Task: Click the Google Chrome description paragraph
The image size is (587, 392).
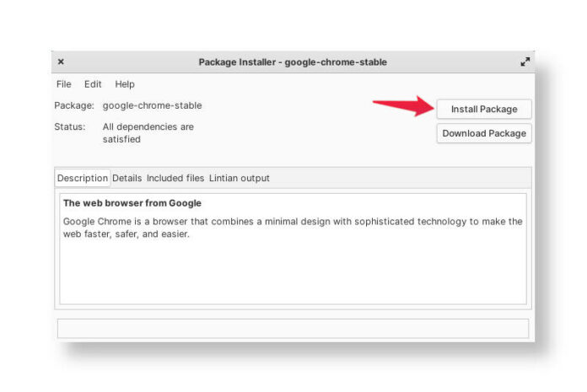Action: [293, 228]
